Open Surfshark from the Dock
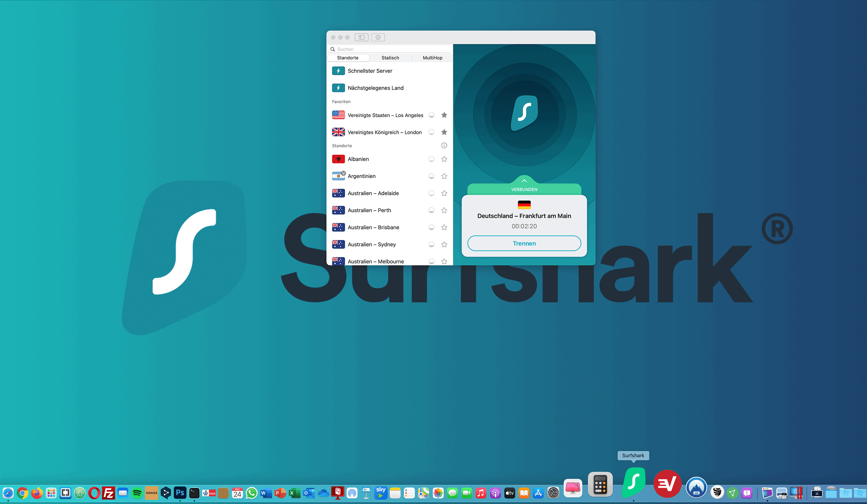The image size is (867, 504). coord(633,482)
